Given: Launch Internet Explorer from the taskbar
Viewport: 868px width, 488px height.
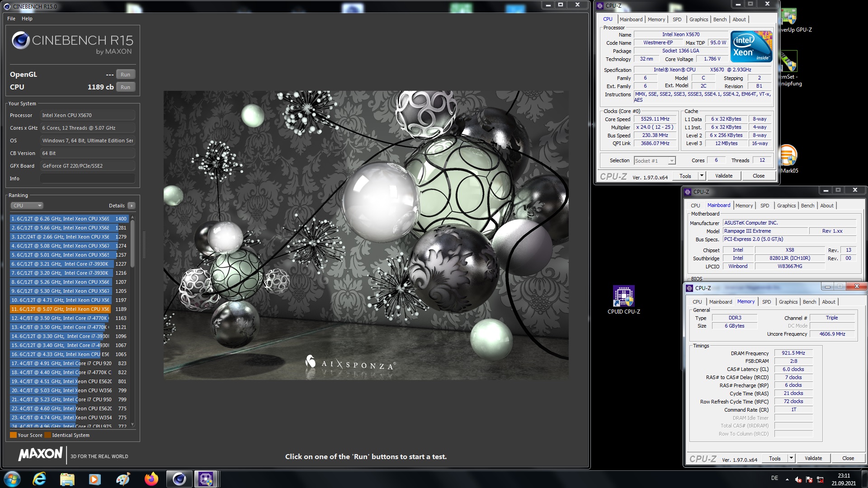Looking at the screenshot, I should tap(40, 479).
